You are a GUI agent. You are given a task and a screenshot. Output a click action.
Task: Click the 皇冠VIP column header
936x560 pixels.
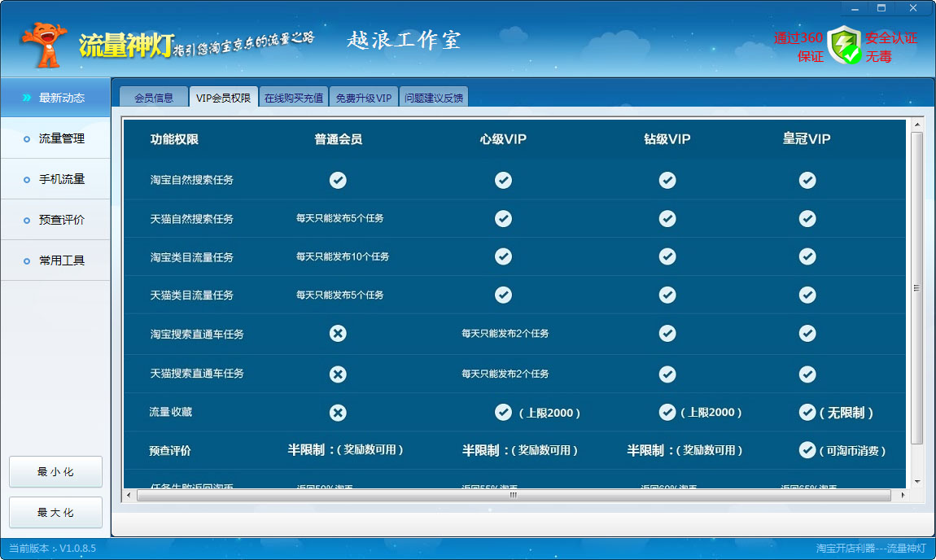[807, 139]
